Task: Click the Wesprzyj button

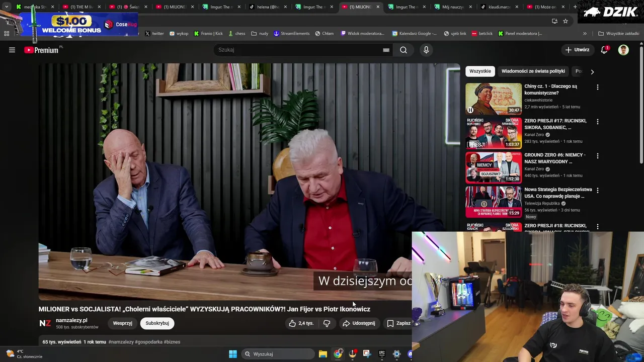Action: pyautogui.click(x=122, y=323)
